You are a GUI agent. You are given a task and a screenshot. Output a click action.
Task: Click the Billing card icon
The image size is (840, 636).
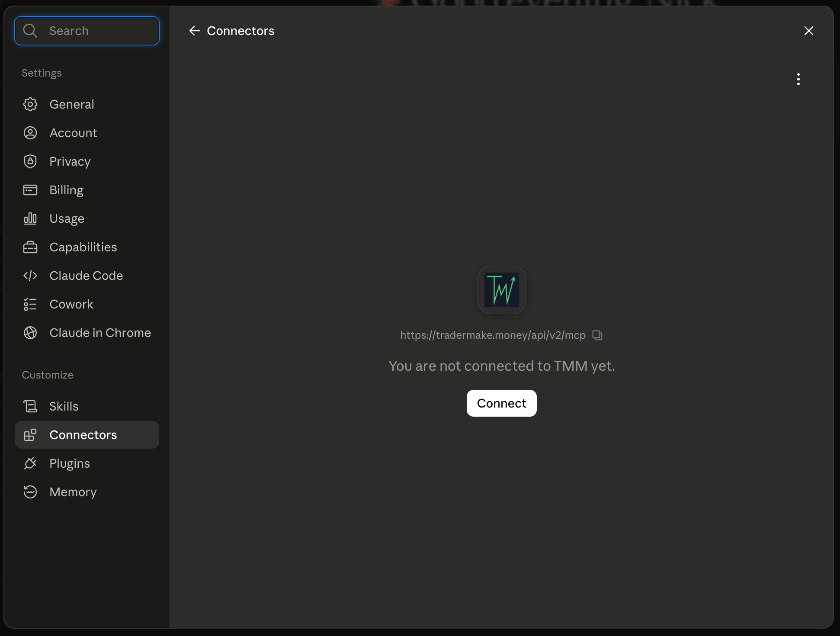tap(30, 190)
